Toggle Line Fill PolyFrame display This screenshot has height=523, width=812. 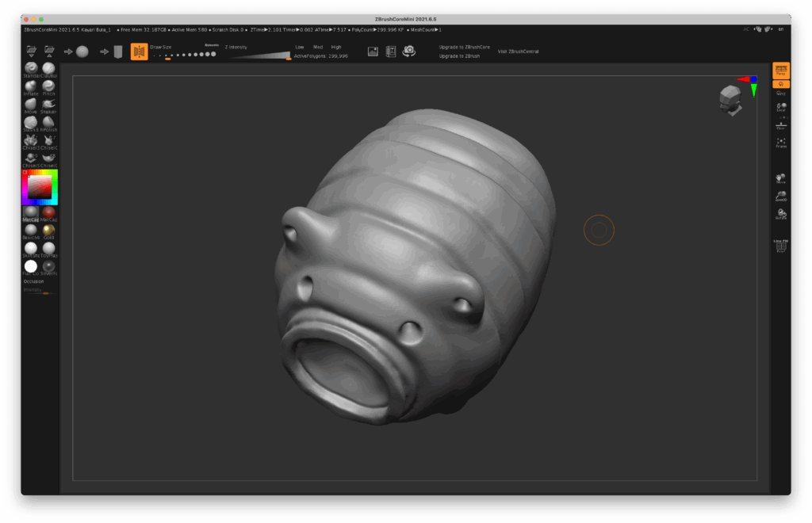pos(781,245)
